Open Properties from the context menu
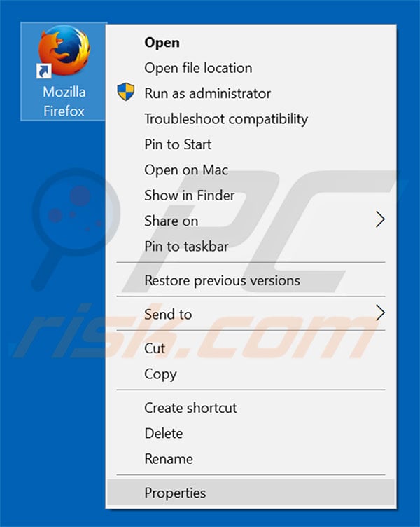Viewport: 420px width, 527px height. 251,493
